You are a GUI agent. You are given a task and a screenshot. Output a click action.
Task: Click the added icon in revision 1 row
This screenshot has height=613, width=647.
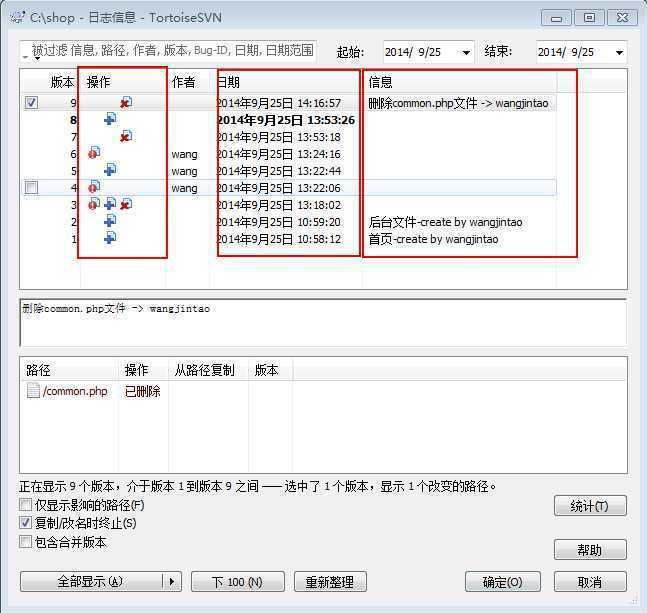(x=110, y=238)
